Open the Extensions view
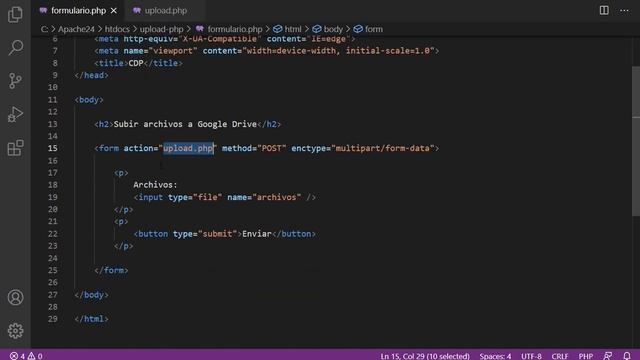Viewport: 640px width, 360px height. (15, 148)
